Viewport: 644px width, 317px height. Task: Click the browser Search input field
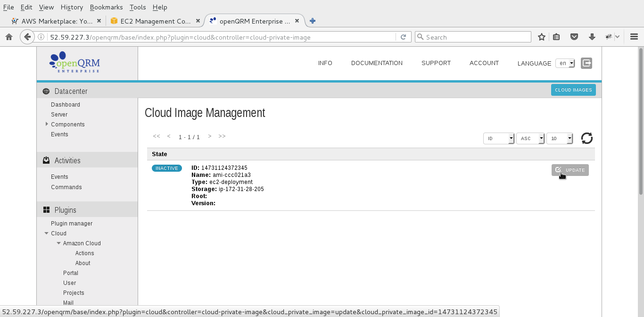click(473, 37)
